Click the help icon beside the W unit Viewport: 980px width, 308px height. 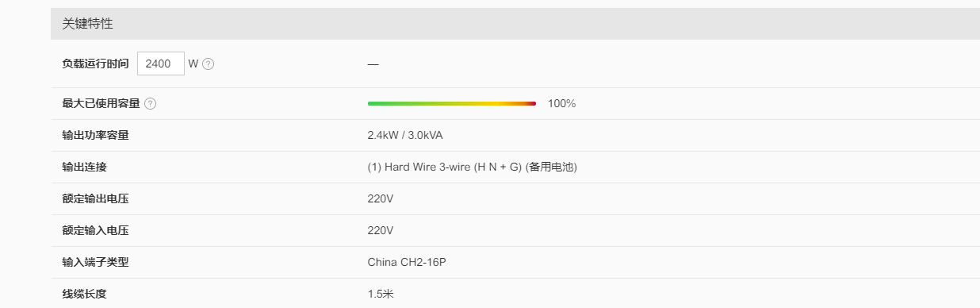tap(209, 64)
